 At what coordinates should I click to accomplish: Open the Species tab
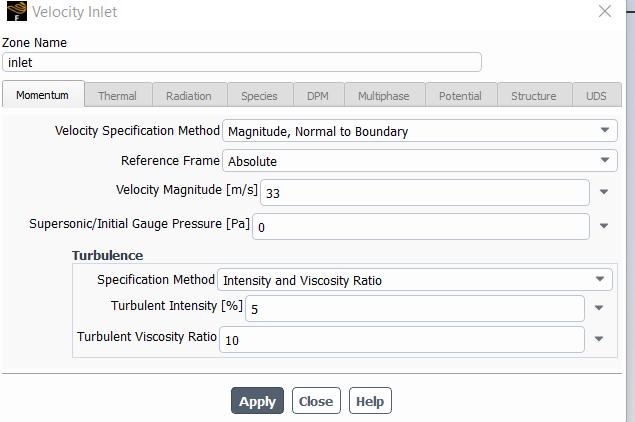[x=259, y=96]
